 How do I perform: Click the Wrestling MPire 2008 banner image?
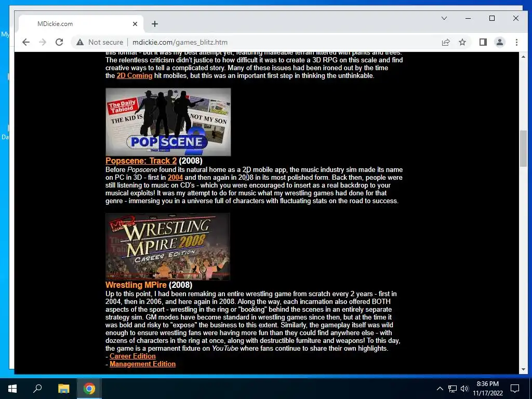[x=168, y=247]
